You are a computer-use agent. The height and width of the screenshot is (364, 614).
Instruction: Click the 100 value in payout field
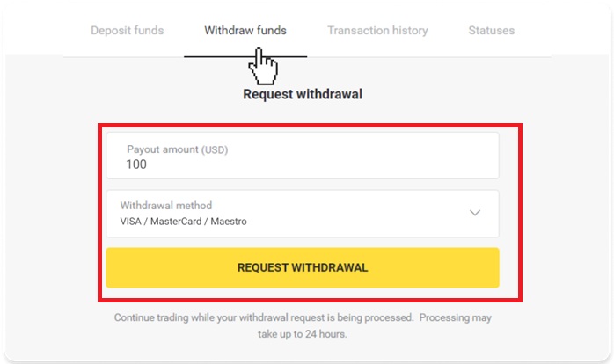click(136, 164)
